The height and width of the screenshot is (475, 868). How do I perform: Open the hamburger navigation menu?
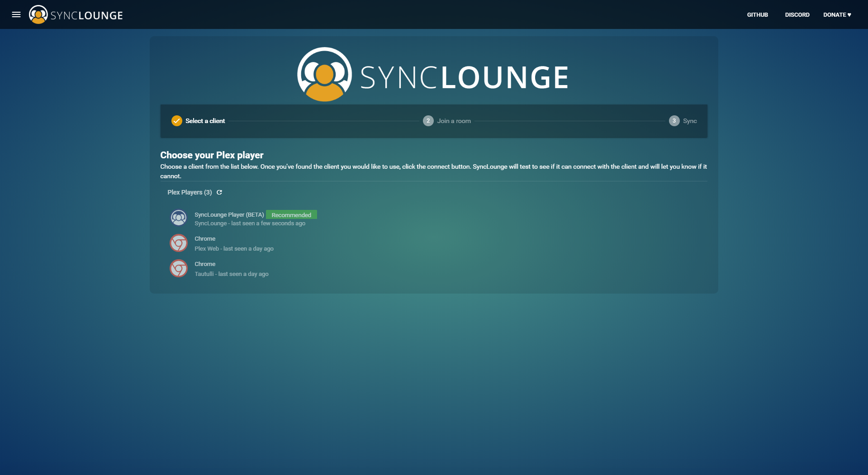coord(16,14)
